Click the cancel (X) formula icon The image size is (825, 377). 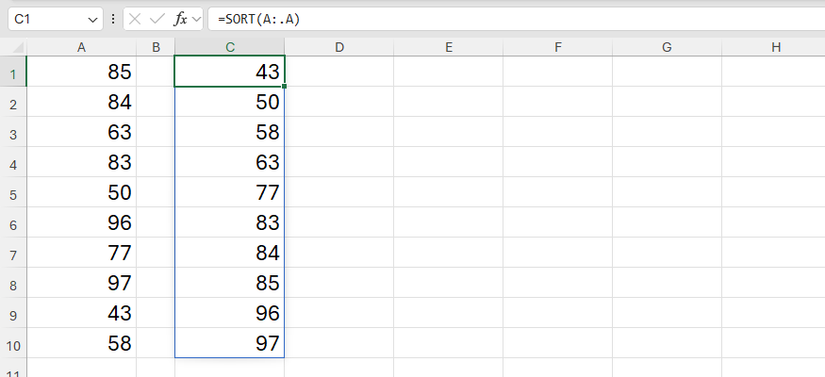click(135, 19)
